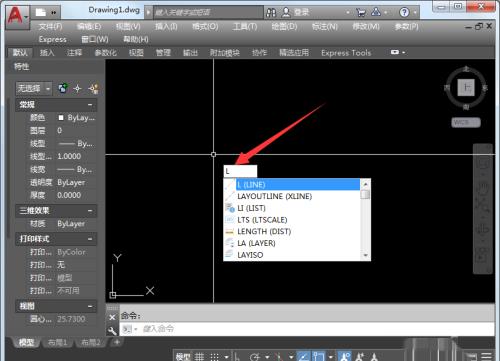
Task: Select LTS (LTSCALE) suggestion
Action: [292, 220]
